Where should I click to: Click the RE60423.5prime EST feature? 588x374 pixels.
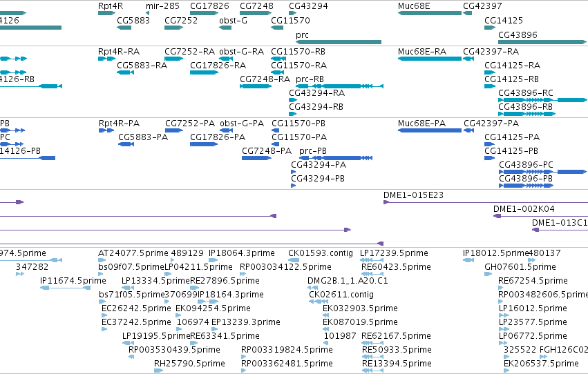tap(372, 274)
